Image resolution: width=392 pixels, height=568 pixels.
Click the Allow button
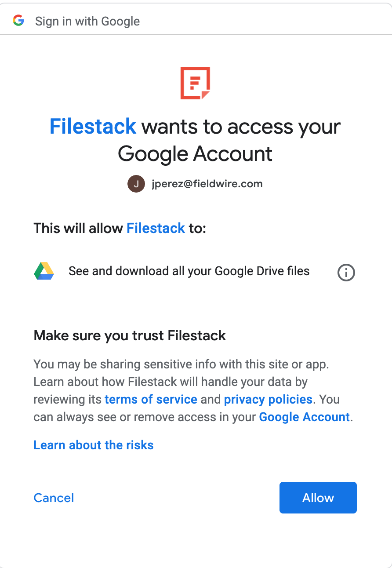tap(318, 498)
